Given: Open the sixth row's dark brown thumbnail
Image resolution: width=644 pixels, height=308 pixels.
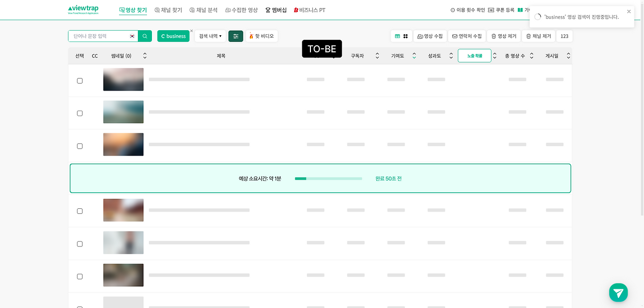Looking at the screenshot, I should click(123, 275).
